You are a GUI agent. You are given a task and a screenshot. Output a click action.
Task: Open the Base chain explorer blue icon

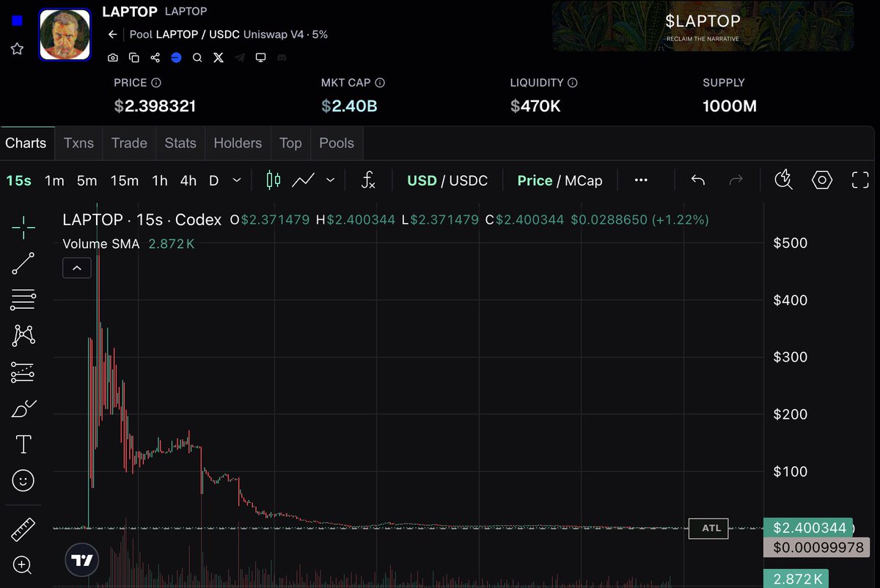[x=176, y=57]
